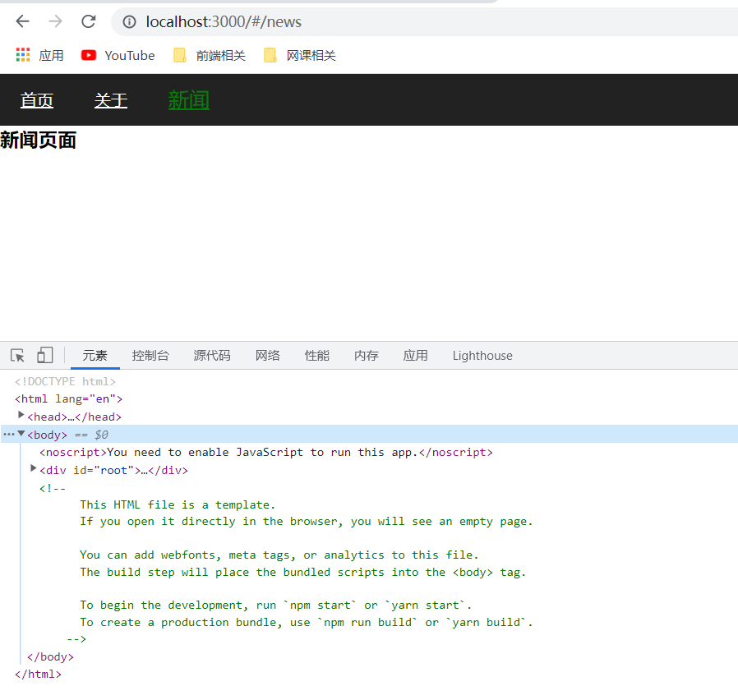
Task: Activate the DevTools element inspector icon
Action: (x=17, y=355)
